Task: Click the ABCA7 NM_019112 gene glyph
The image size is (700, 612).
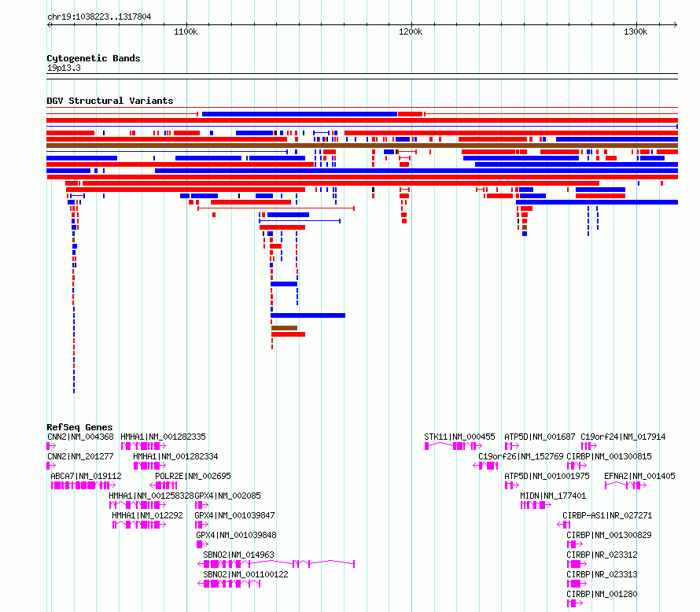Action: click(83, 485)
